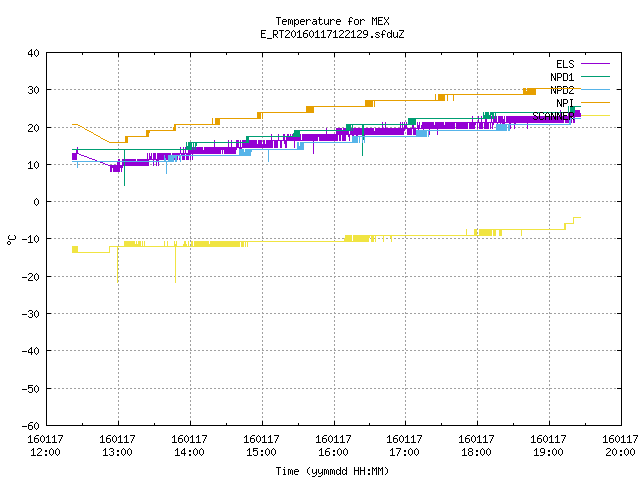Select the filename 'E_RT20160117122129.sfduZ' subtitle

332,34
